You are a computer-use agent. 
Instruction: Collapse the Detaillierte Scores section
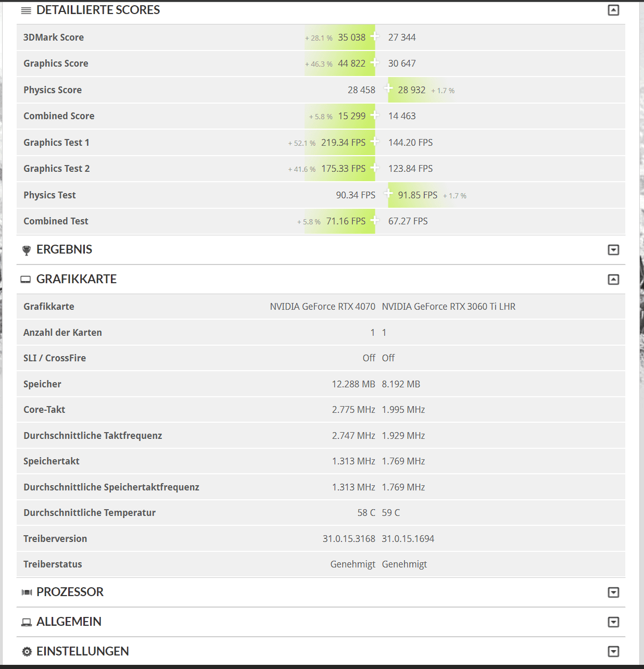point(613,10)
